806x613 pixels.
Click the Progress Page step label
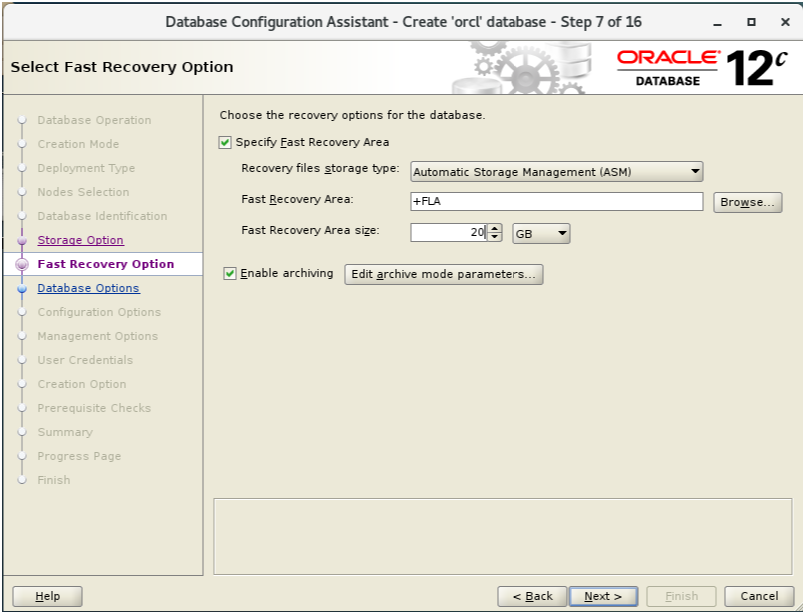79,456
